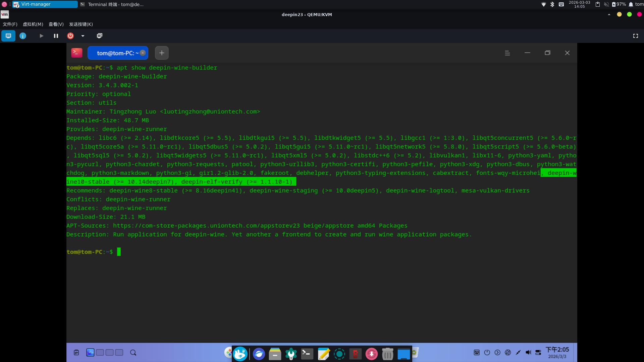Add a new terminal tab
The width and height of the screenshot is (644, 362).
click(162, 53)
